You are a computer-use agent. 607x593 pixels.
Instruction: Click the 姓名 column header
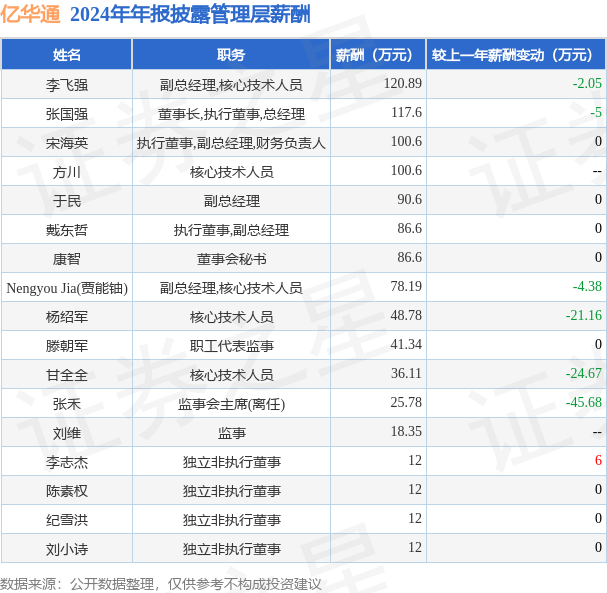tap(67, 55)
